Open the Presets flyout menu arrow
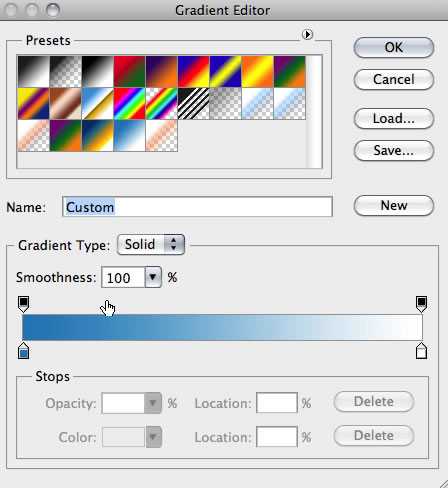The height and width of the screenshot is (488, 448). 307,34
